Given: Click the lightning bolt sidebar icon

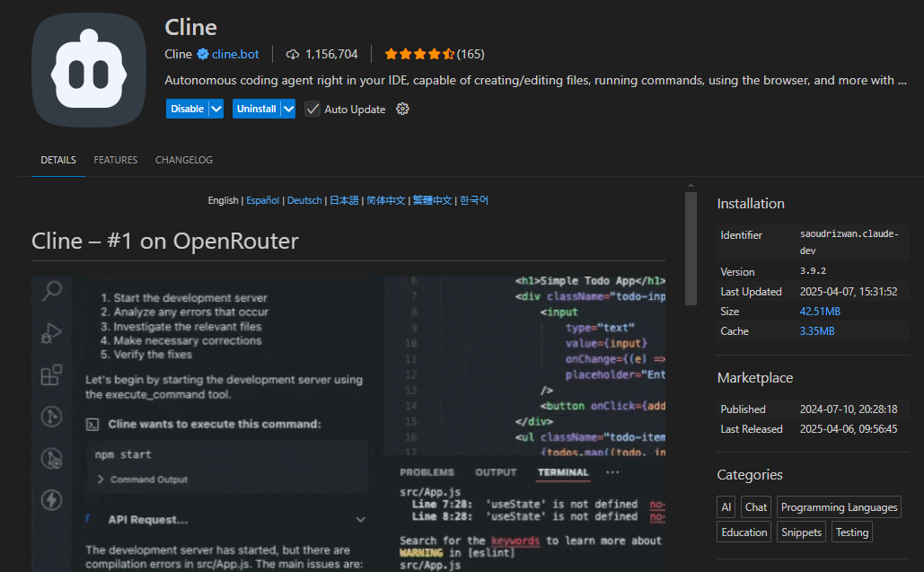Looking at the screenshot, I should click(51, 500).
